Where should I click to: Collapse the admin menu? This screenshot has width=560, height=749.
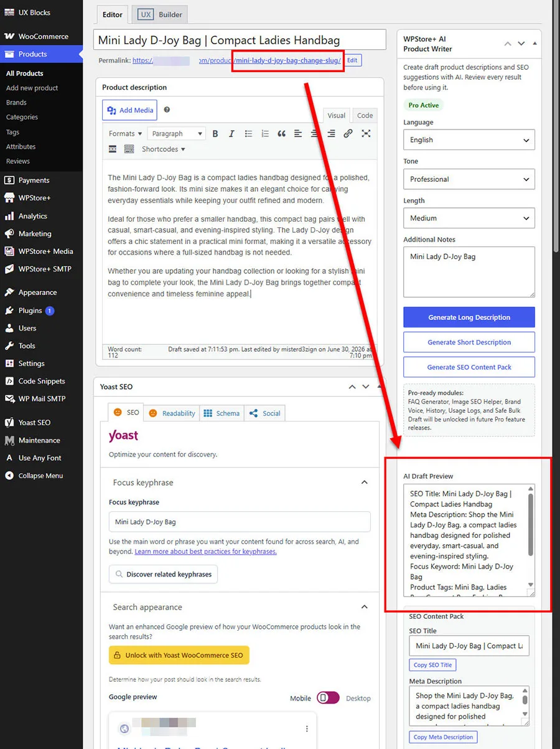coord(41,476)
